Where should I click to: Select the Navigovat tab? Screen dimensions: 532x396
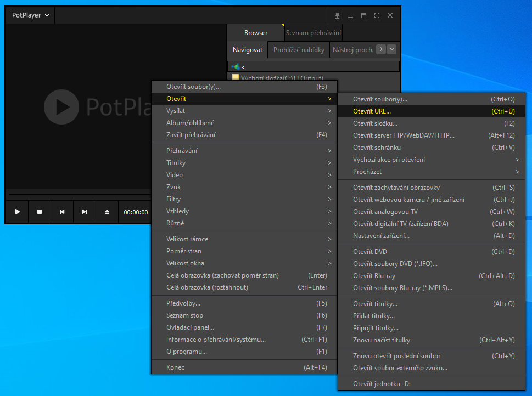pos(248,50)
